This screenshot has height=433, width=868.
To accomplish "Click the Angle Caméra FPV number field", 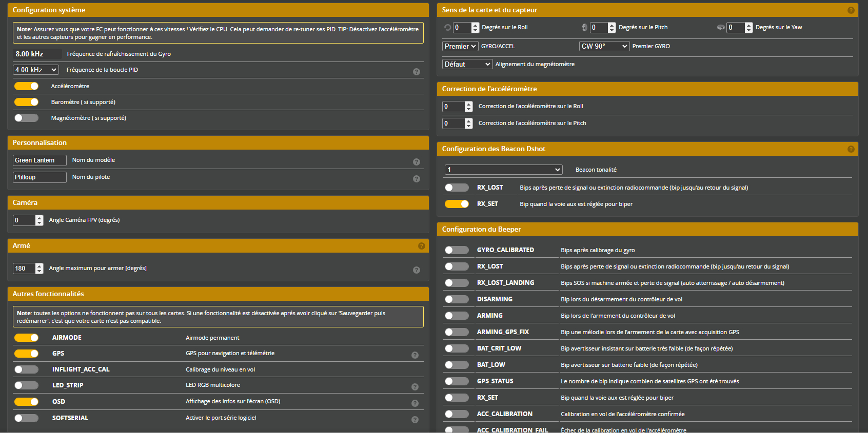I will [24, 220].
